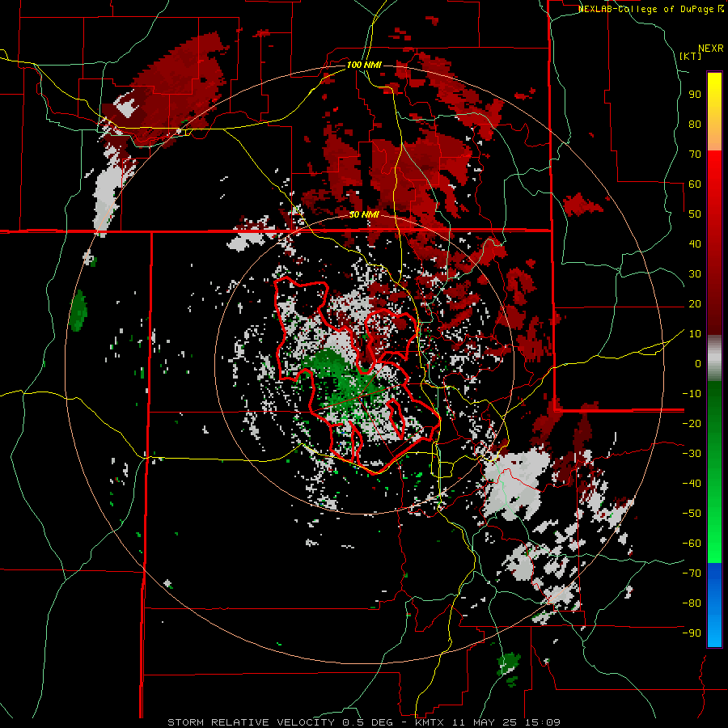Screen dimensions: 728x728
Task: Click the 50 value on velocity scale
Action: pos(695,214)
